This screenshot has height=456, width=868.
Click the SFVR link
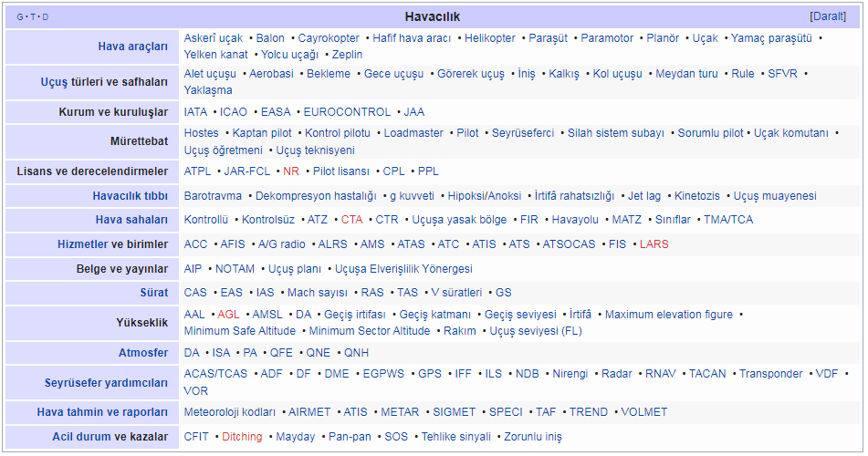pos(782,74)
